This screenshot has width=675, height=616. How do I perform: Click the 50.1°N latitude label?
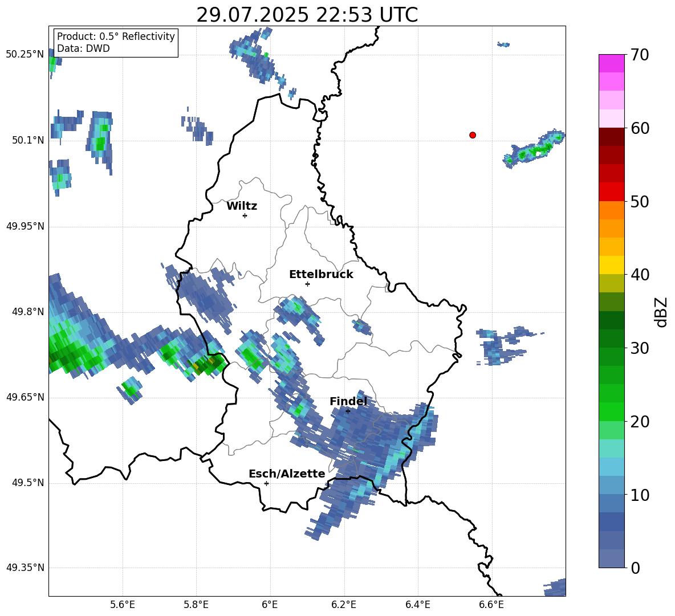coord(28,140)
